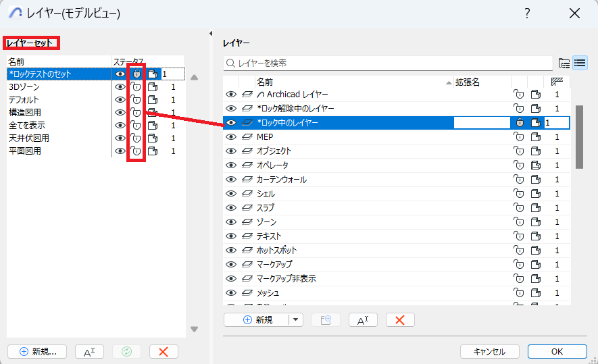Click solid/wireframe icon for シェル layer
Image resolution: width=598 pixels, height=364 pixels.
[x=536, y=194]
